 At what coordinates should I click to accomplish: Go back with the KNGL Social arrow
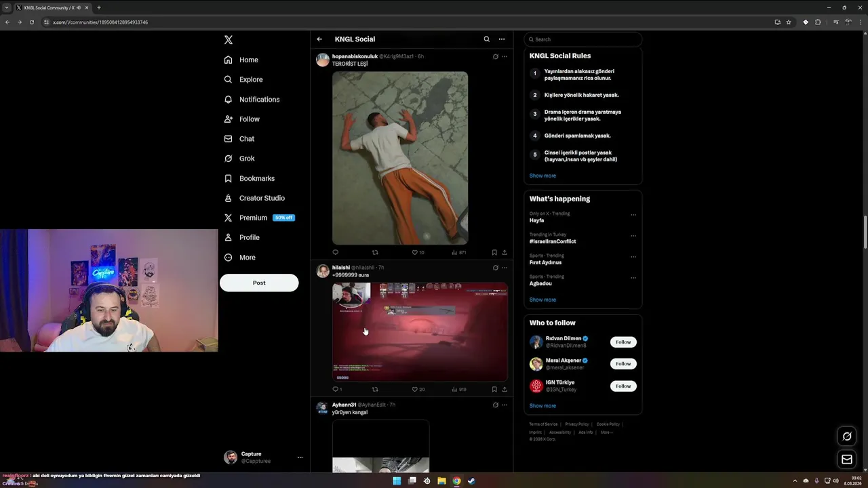pos(319,39)
